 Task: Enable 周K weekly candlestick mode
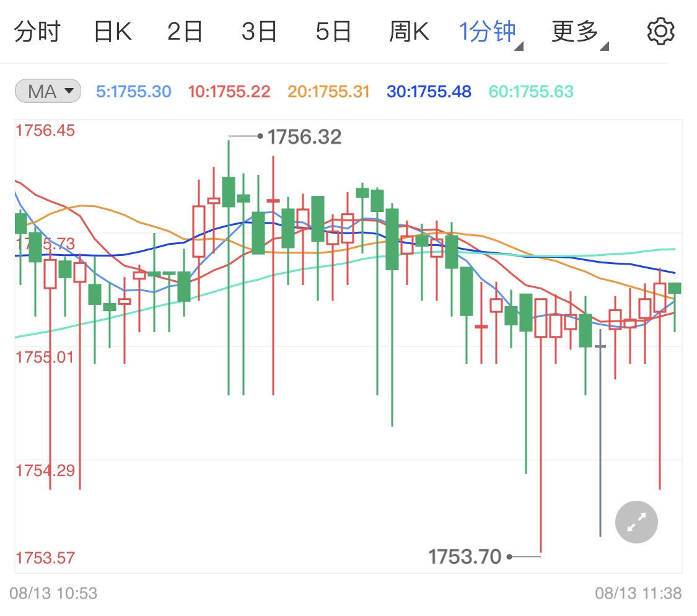click(409, 31)
